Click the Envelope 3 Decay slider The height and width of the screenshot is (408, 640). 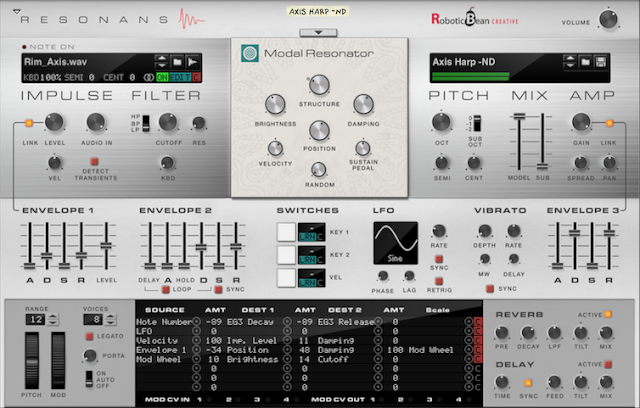coord(574,233)
